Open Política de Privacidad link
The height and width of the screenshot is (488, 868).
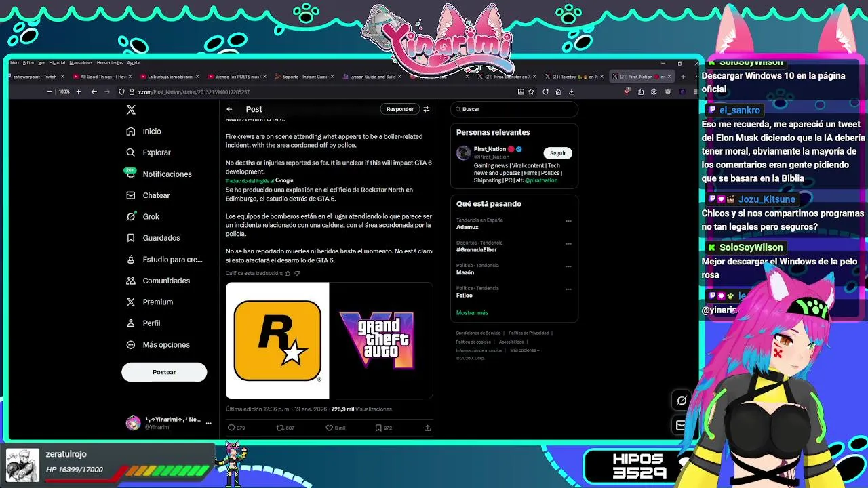[528, 333]
